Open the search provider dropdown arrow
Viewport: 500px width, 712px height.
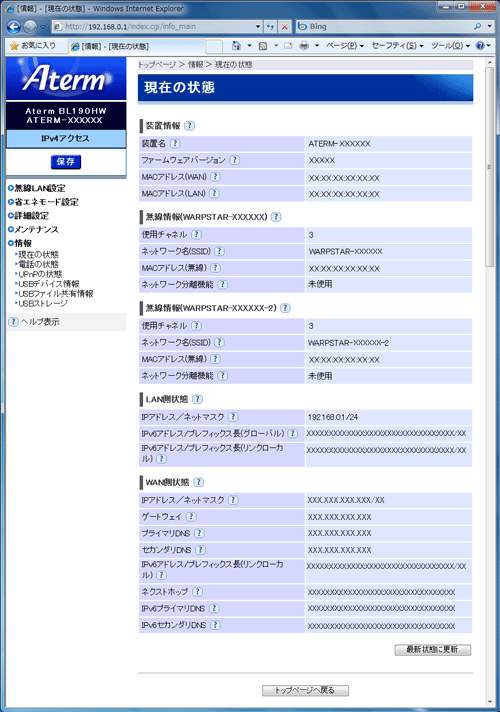coord(490,27)
